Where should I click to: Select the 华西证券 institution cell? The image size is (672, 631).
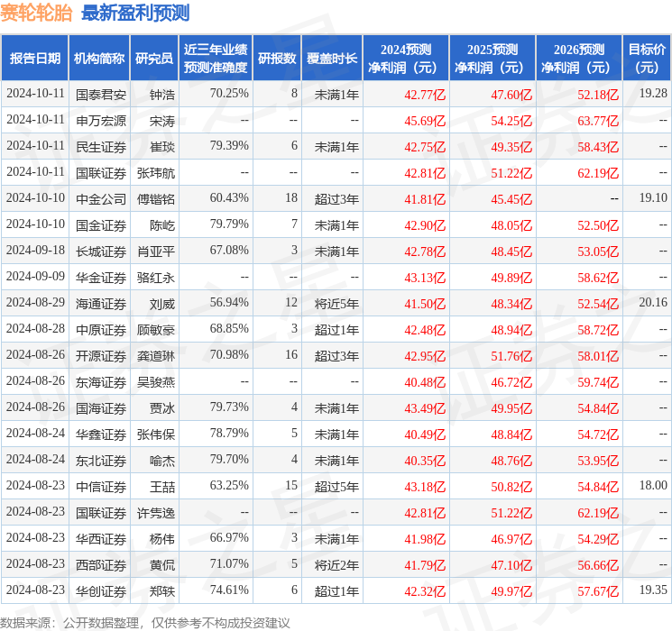tap(101, 539)
